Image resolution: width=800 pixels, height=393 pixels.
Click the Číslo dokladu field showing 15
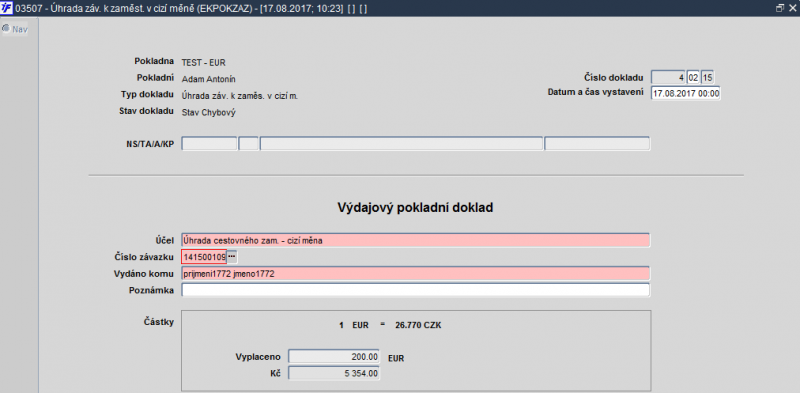pyautogui.click(x=708, y=78)
